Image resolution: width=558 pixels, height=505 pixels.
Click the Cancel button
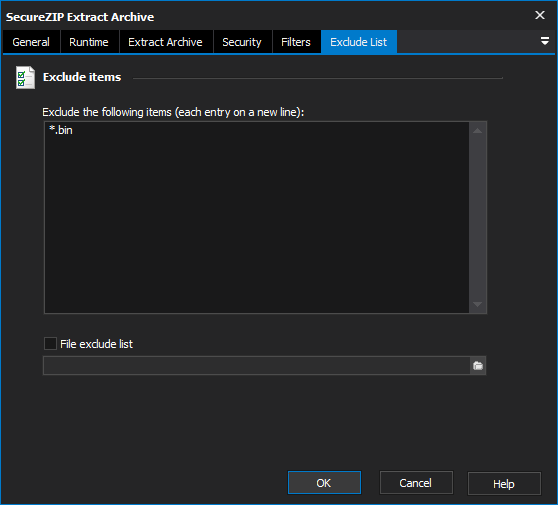tap(416, 483)
